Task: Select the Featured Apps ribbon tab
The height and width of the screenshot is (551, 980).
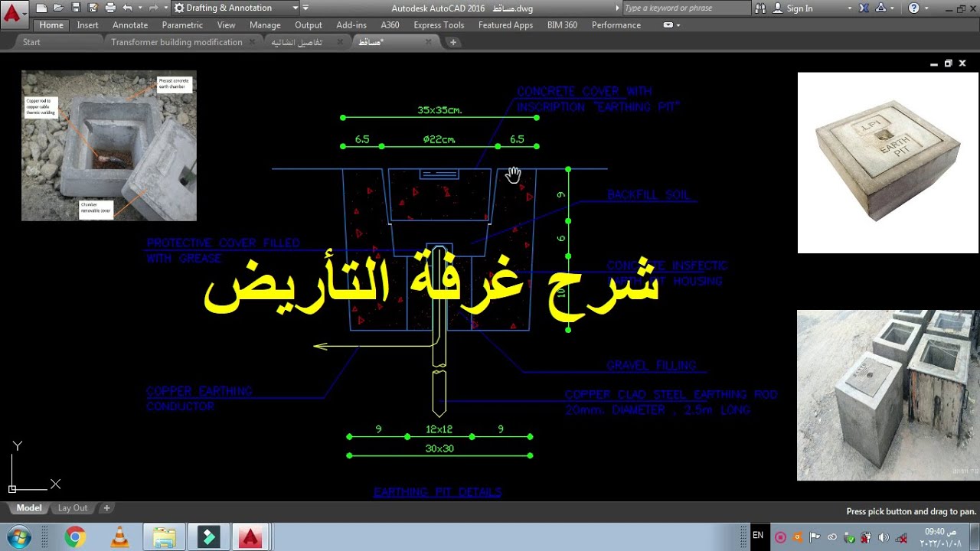Action: pyautogui.click(x=505, y=25)
